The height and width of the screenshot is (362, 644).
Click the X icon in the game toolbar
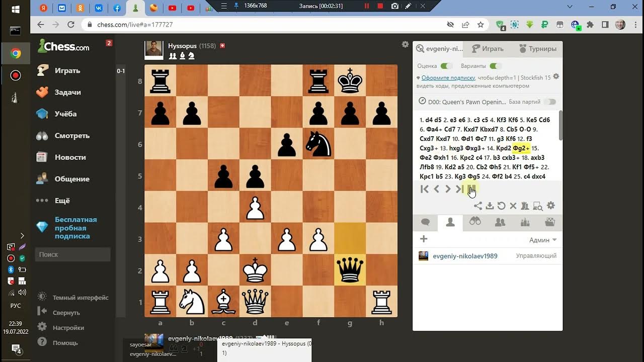513,206
